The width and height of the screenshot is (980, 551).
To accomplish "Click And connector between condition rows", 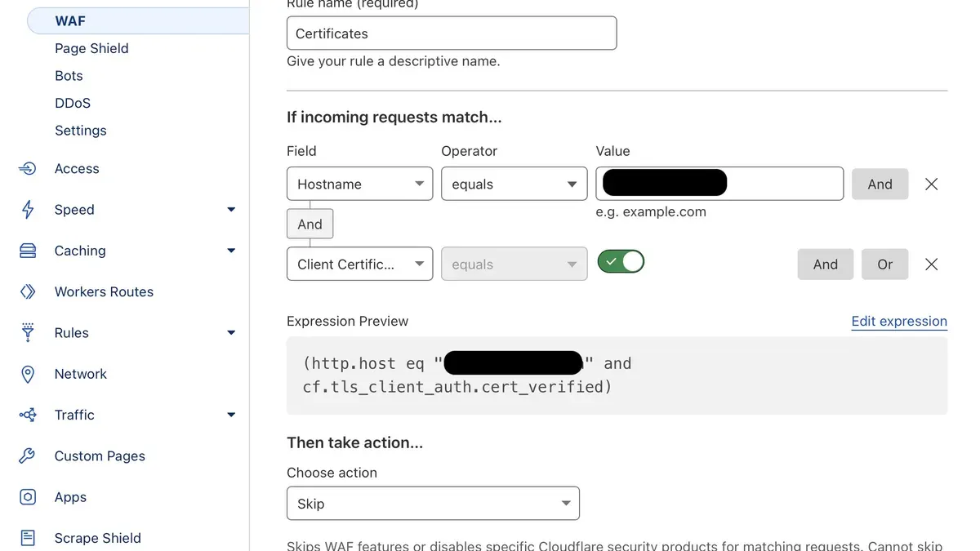I will tap(310, 224).
